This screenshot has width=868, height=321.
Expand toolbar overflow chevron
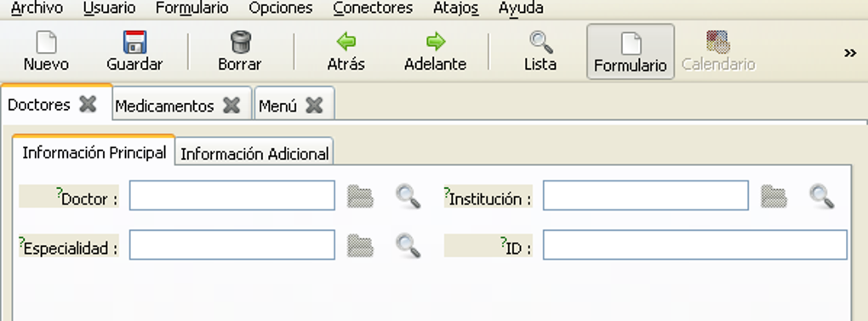click(x=850, y=53)
